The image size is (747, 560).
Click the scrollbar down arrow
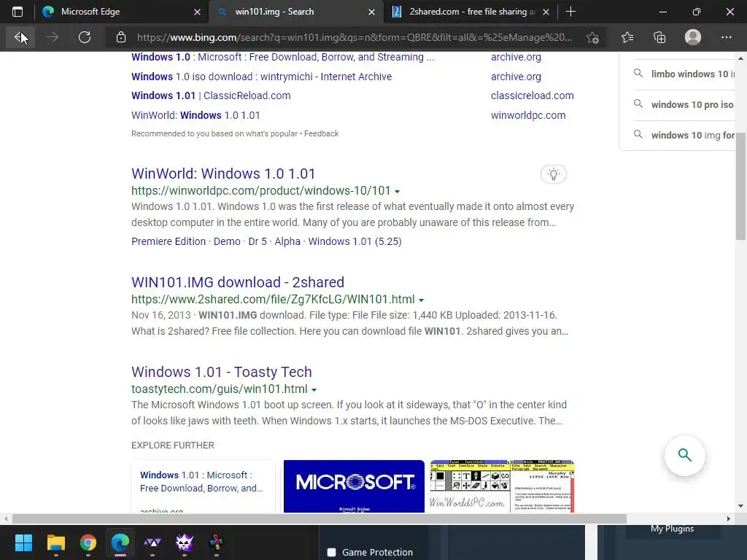click(x=740, y=506)
